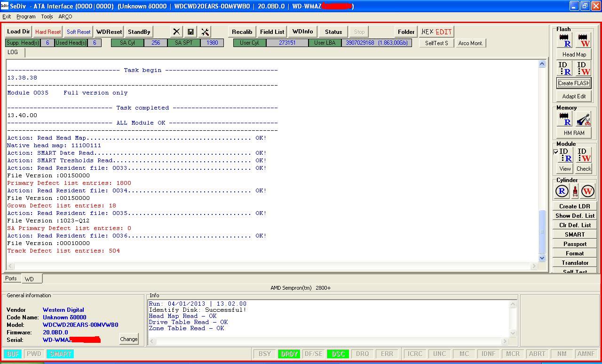Open the Program menu

pos(26,16)
